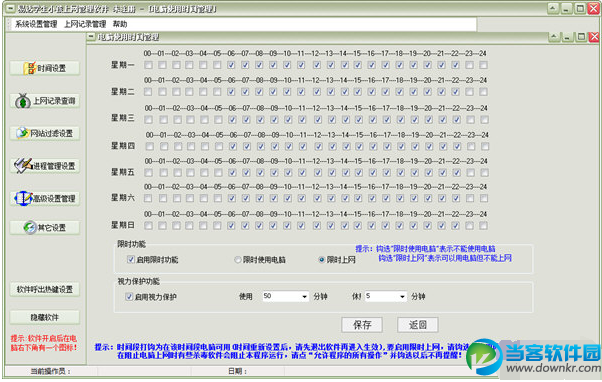Toggle 星期五 checkbox under hour 15
The height and width of the screenshot is (382, 602).
tap(358, 172)
